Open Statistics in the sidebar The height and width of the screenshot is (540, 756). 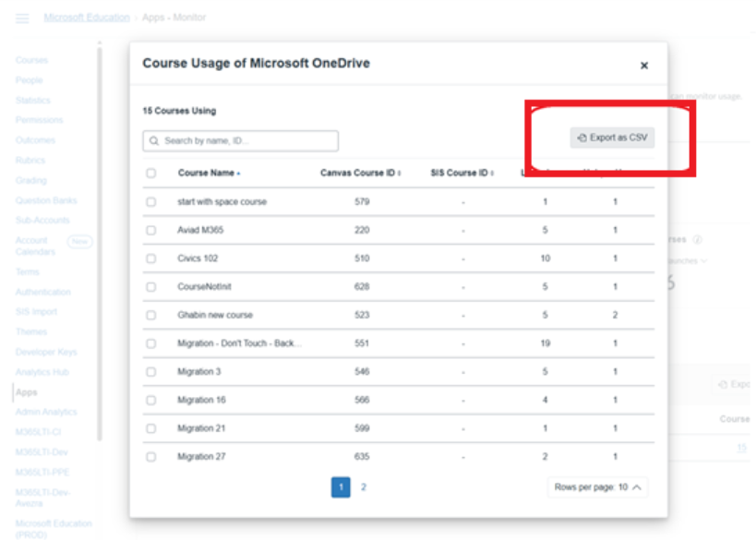[x=33, y=100]
